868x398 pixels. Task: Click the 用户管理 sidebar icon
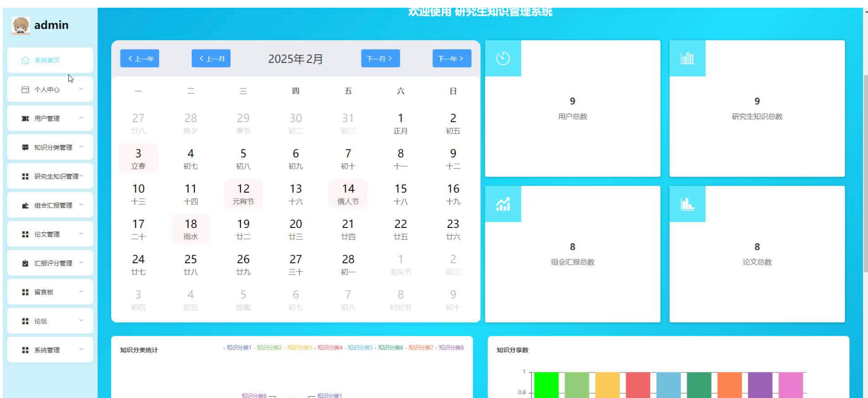25,118
